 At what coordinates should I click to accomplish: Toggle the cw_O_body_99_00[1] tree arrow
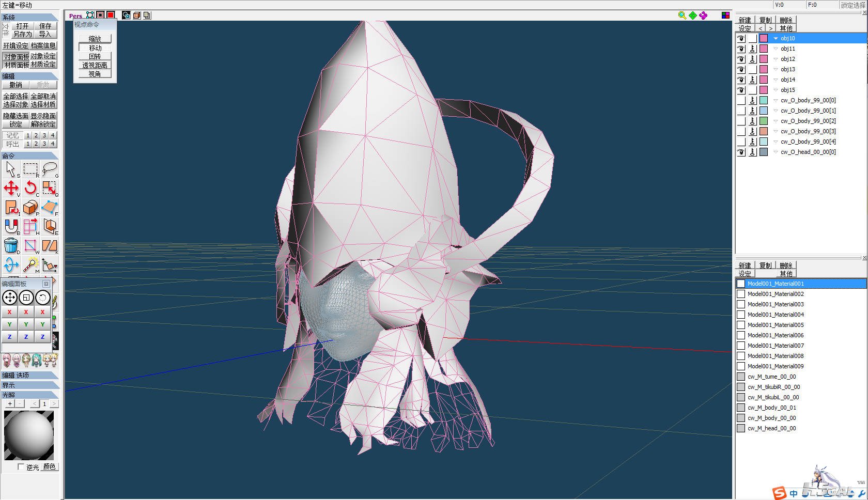776,111
